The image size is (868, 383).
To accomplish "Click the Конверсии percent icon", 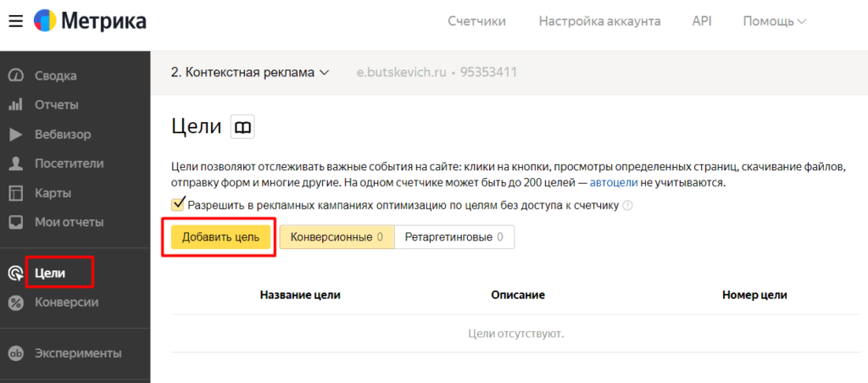I will click(15, 303).
